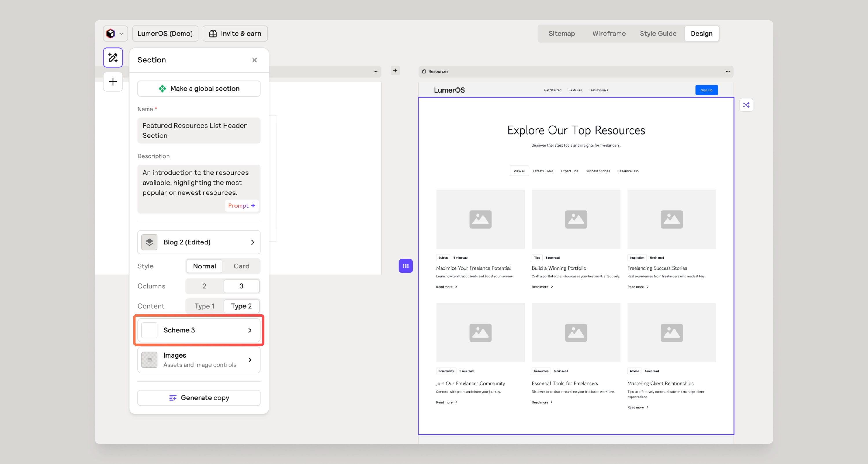Image resolution: width=868 pixels, height=464 pixels.
Task: Expand the Scheme 3 chevron
Action: coord(250,330)
